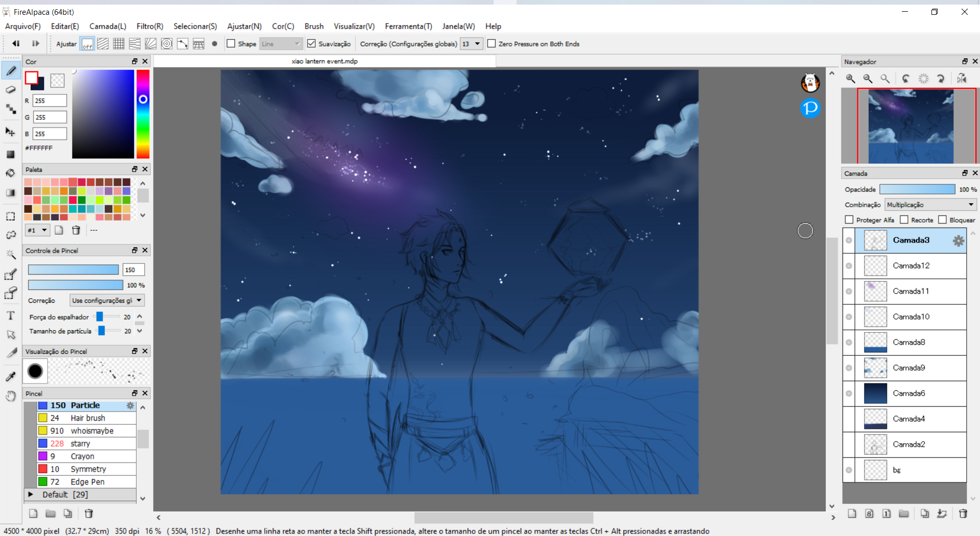The height and width of the screenshot is (536, 980).
Task: Open the Camada3 layer settings gear
Action: point(959,240)
